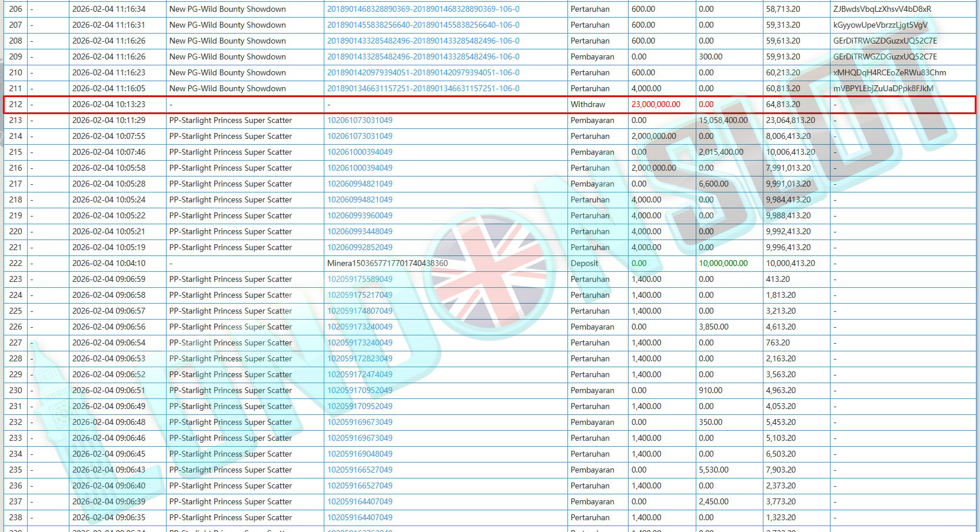Open transaction ID 102060993960049
The image size is (980, 532).
[360, 216]
